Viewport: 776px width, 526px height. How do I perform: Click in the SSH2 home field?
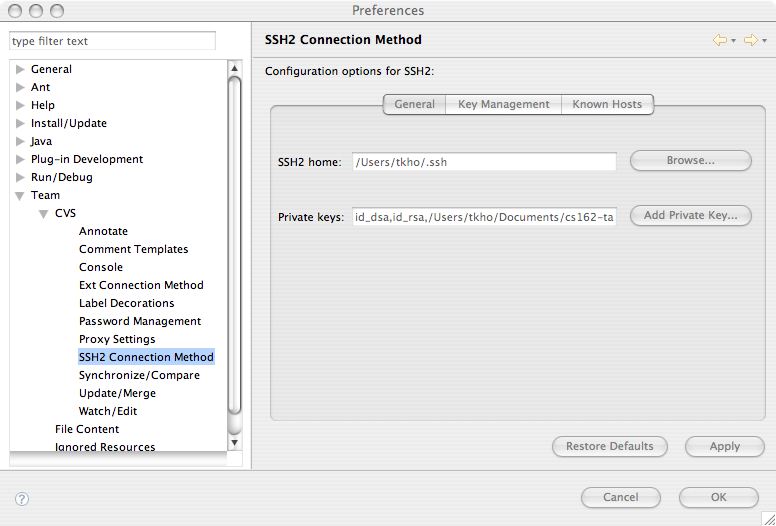coord(484,161)
